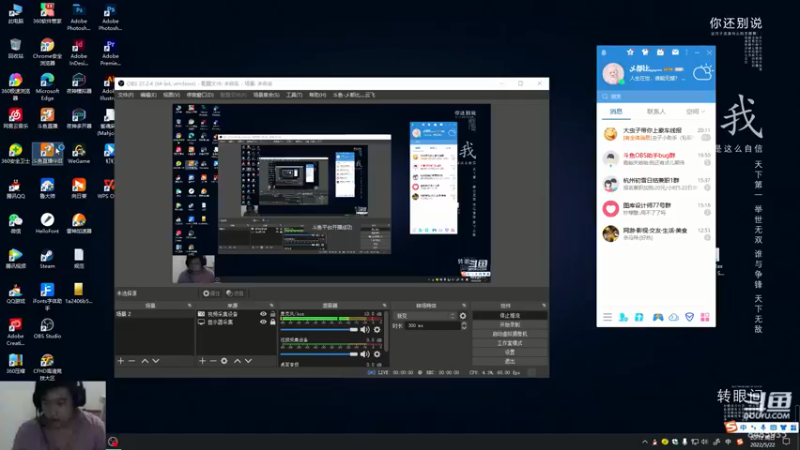Add a new source with the plus icon
The height and width of the screenshot is (450, 800).
pos(203,361)
